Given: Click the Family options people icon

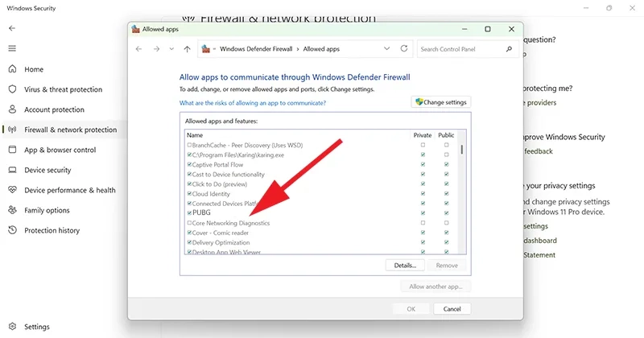Looking at the screenshot, I should point(12,210).
